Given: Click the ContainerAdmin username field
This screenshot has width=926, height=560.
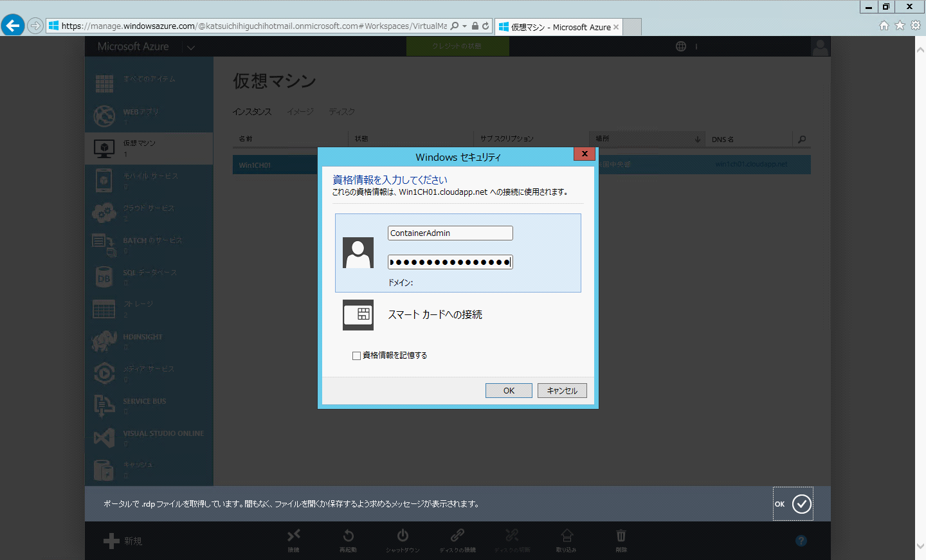Looking at the screenshot, I should [450, 233].
